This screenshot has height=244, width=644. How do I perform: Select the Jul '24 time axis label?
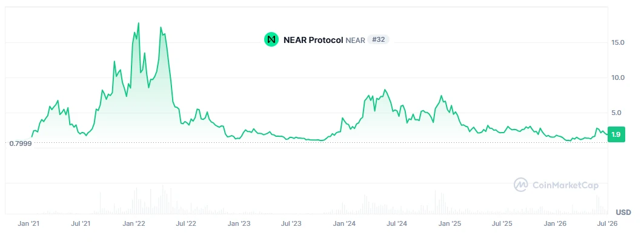397,224
